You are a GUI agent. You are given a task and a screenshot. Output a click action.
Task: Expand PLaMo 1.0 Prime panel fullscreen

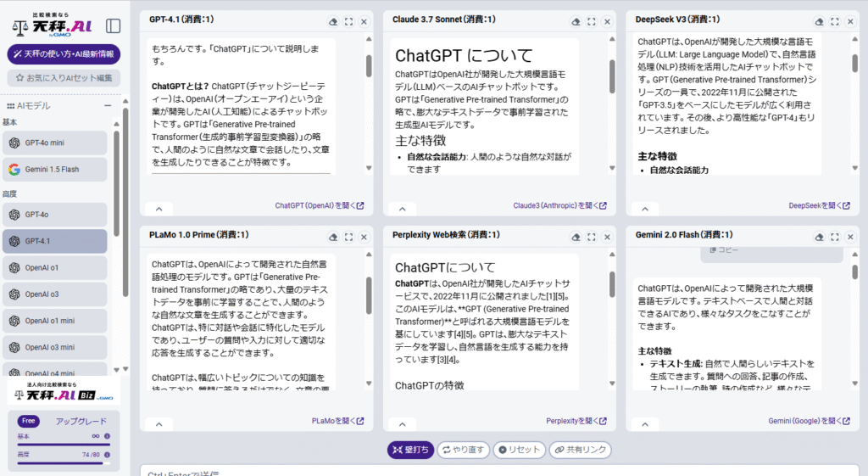(x=348, y=238)
